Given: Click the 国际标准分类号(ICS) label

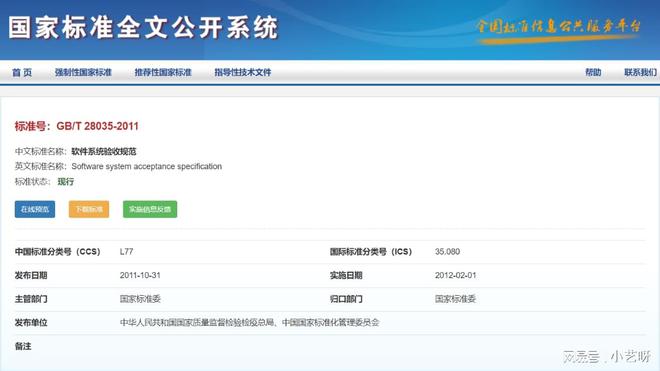Looking at the screenshot, I should click(371, 251).
